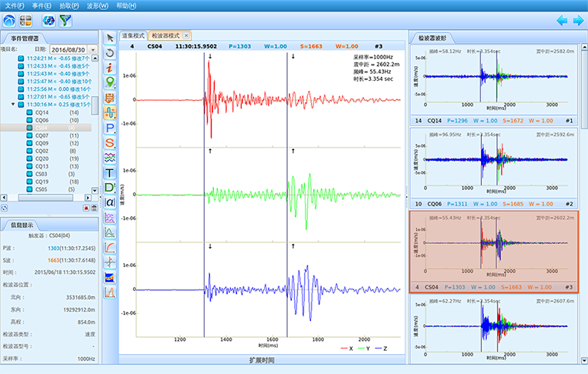Image resolution: width=588 pixels, height=374 pixels.
Task: Click the info 'i' tool icon
Action: pyautogui.click(x=110, y=68)
